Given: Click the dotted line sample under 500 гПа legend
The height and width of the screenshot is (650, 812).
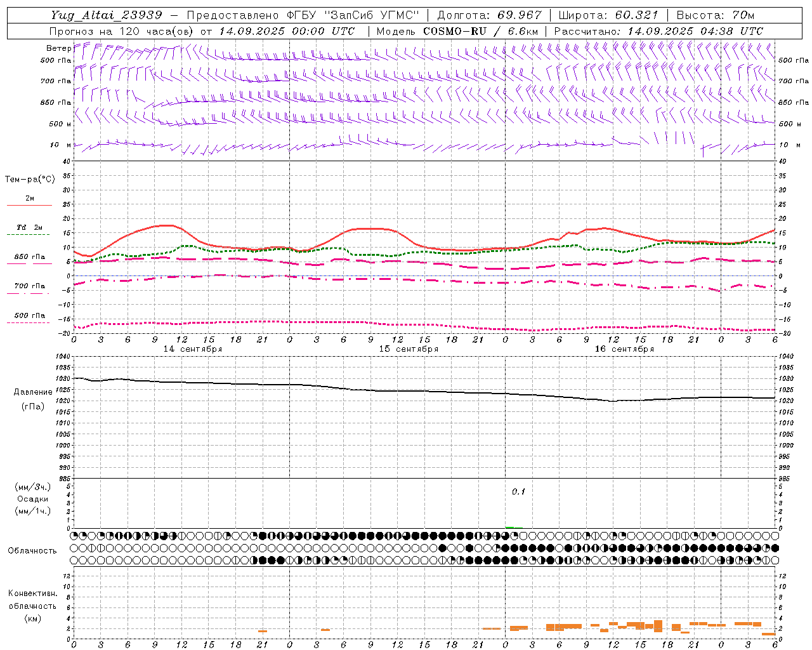Looking at the screenshot, I should point(29,323).
